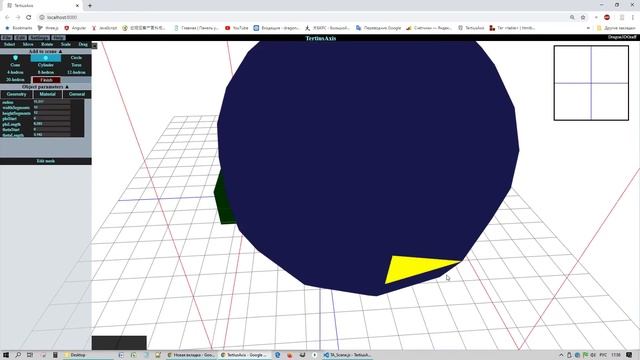
Task: Open the TertiusAxis bookmark
Action: [471, 28]
